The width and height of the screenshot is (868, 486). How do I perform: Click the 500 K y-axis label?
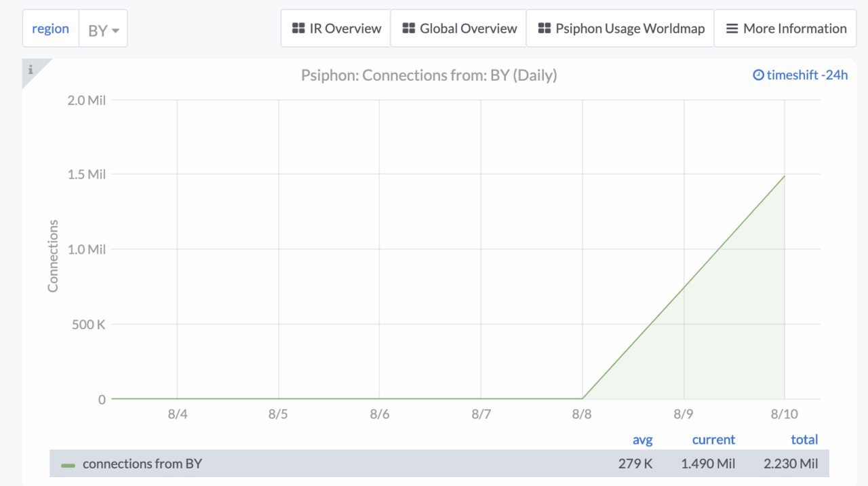pyautogui.click(x=89, y=324)
